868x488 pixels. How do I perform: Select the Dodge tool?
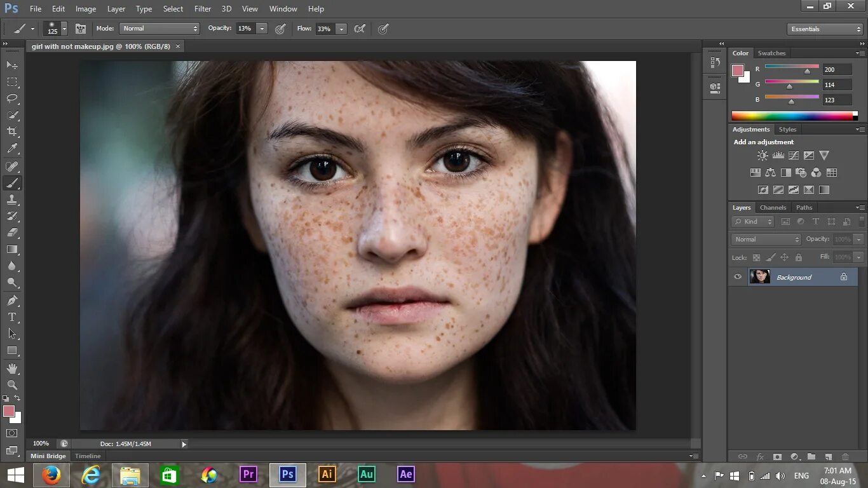click(x=12, y=283)
